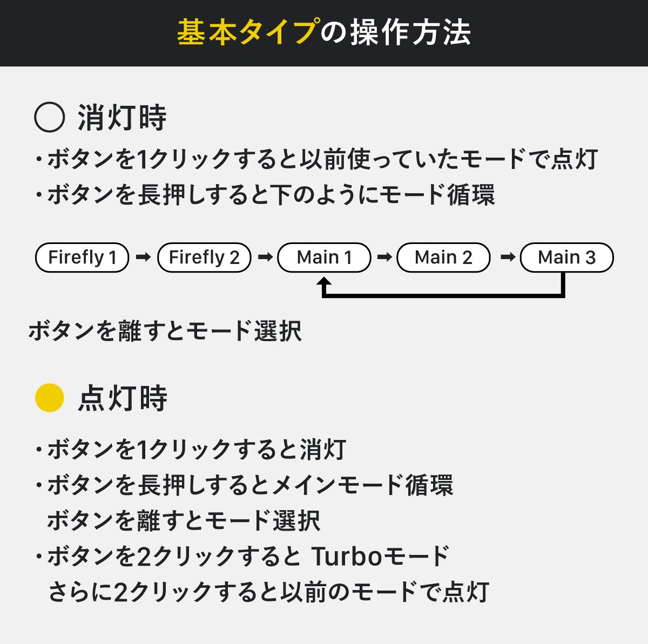
Task: Click the line about メインモード循環
Action: [x=248, y=485]
